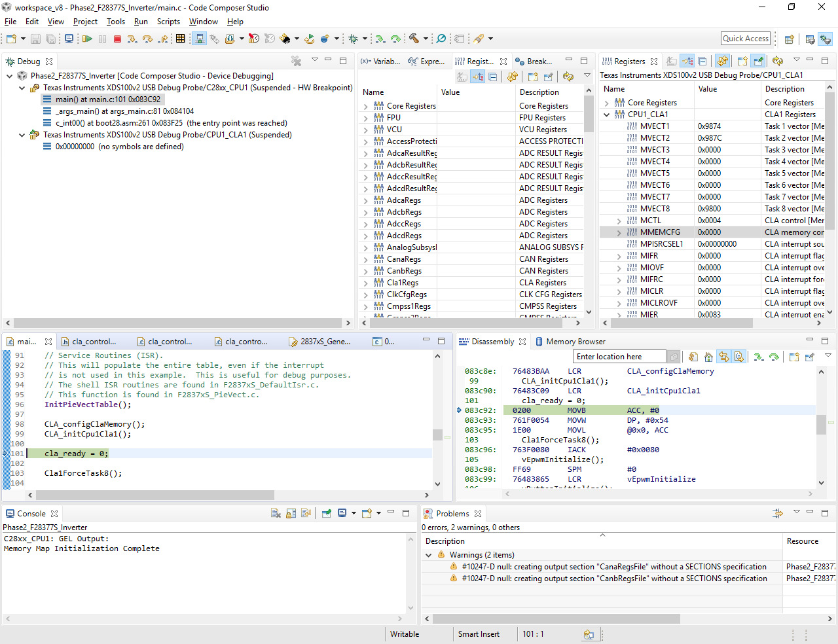Expand the MMEMCFG register row
Screen dimensions: 838x644
619,232
